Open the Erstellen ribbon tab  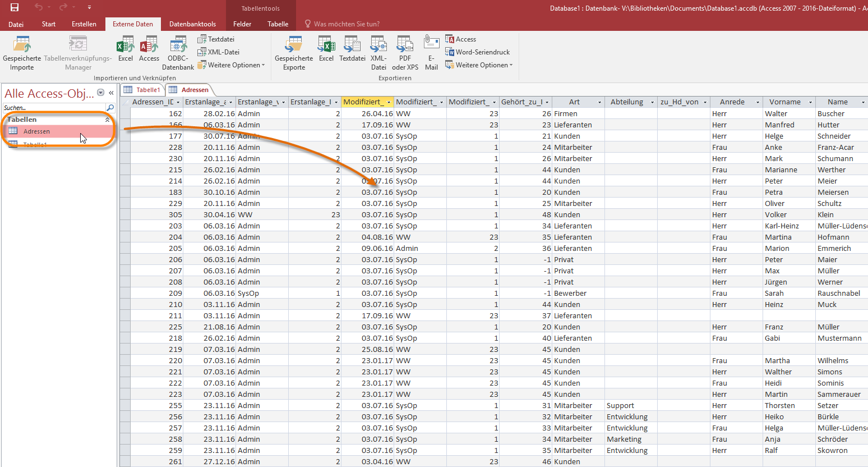(x=84, y=24)
